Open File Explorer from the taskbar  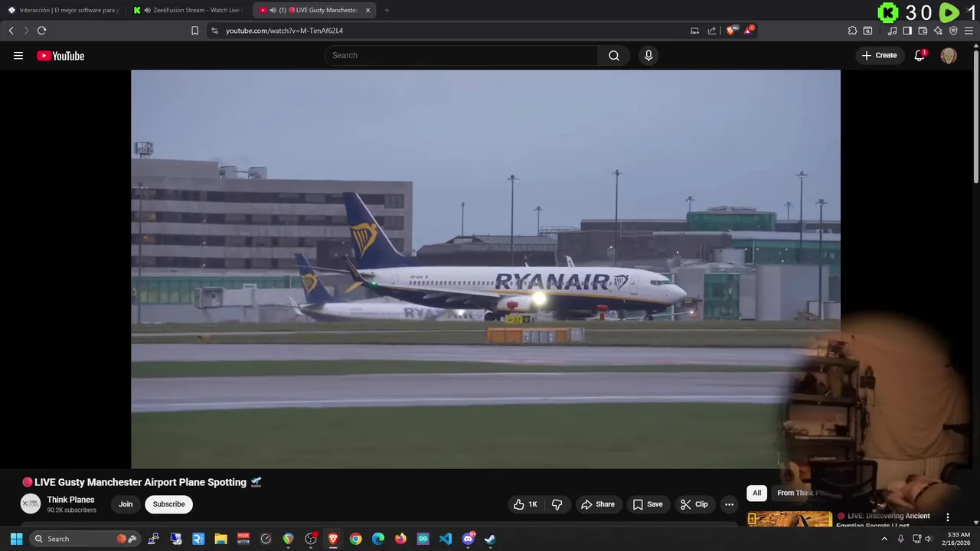(220, 539)
